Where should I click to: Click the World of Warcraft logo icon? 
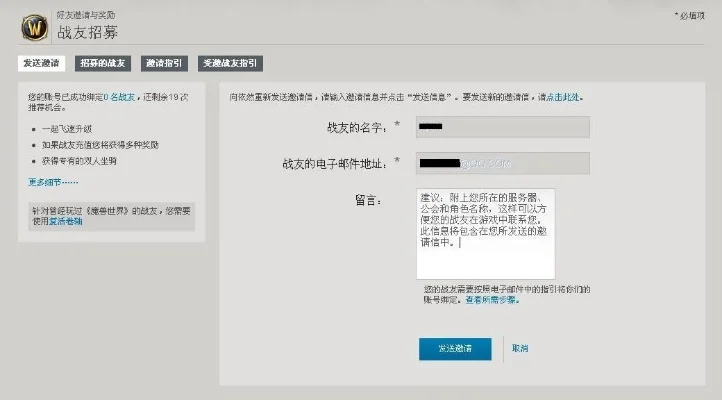click(x=35, y=27)
